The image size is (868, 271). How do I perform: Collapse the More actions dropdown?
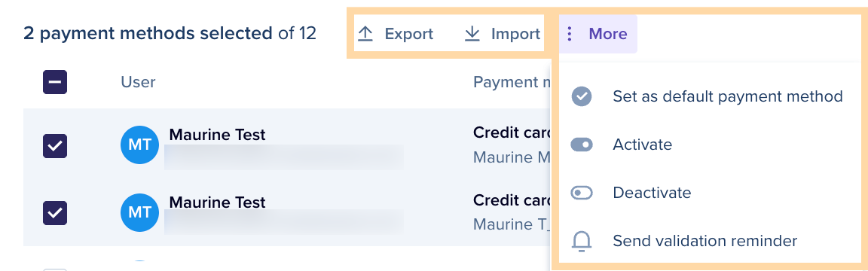point(598,35)
